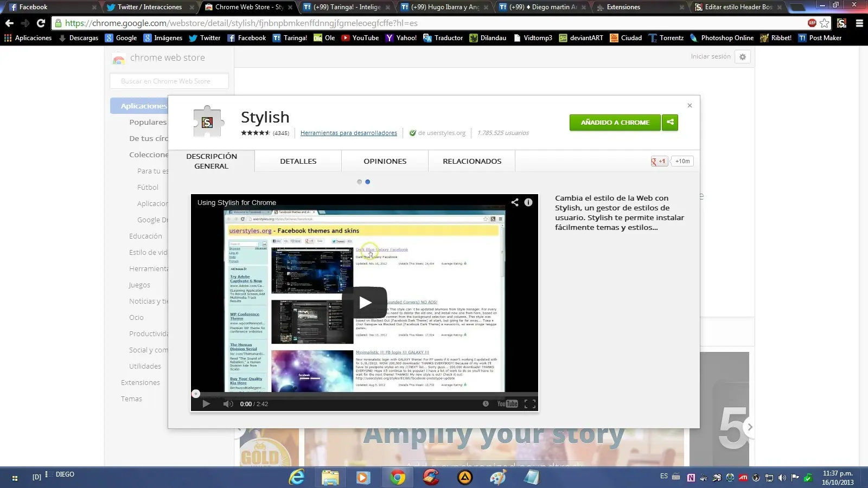868x488 pixels.
Task: Click the Watch Later clock icon
Action: (486, 404)
